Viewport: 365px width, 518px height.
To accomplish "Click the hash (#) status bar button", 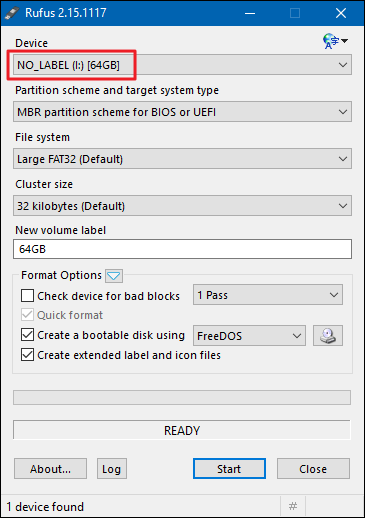I will 293,506.
